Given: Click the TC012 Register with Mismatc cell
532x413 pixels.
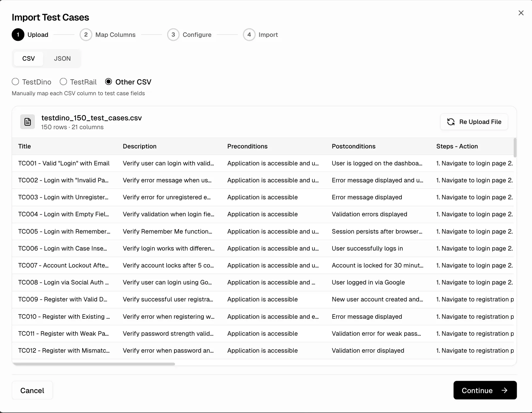Looking at the screenshot, I should [x=64, y=350].
